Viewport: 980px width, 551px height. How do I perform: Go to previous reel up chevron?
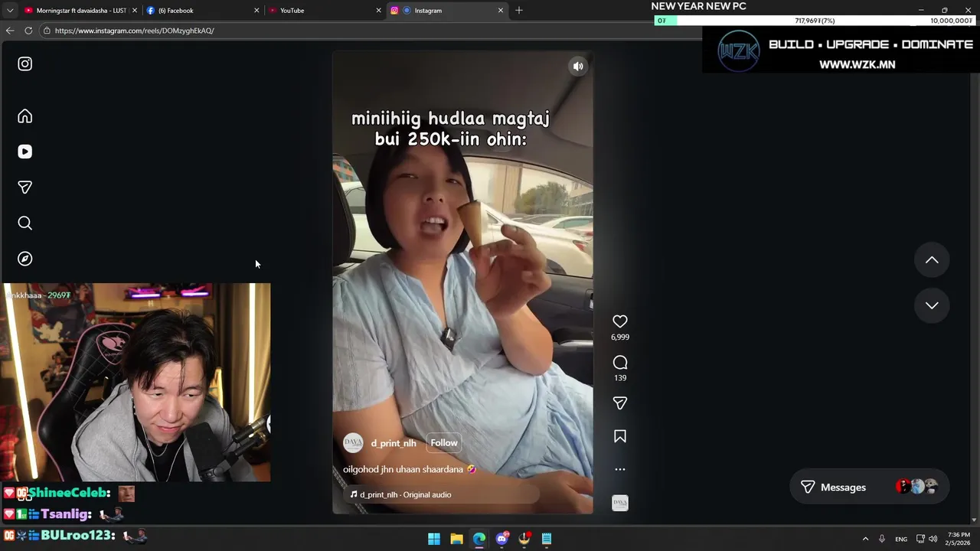coord(932,260)
